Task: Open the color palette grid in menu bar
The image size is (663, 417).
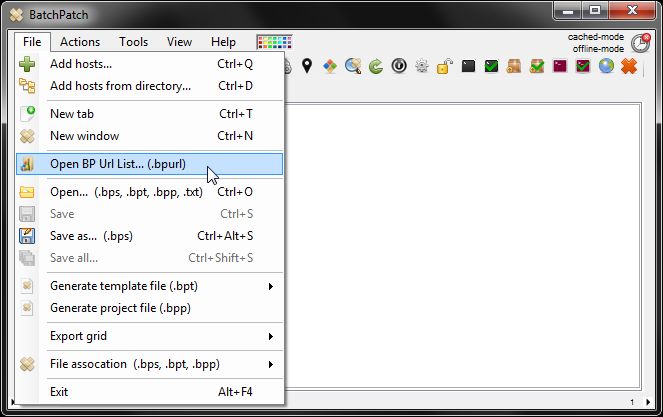Action: (x=274, y=42)
